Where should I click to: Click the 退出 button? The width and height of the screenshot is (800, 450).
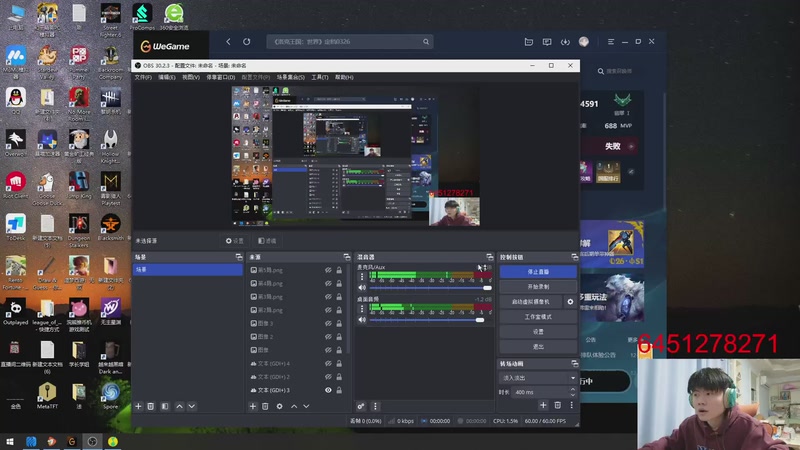click(538, 346)
